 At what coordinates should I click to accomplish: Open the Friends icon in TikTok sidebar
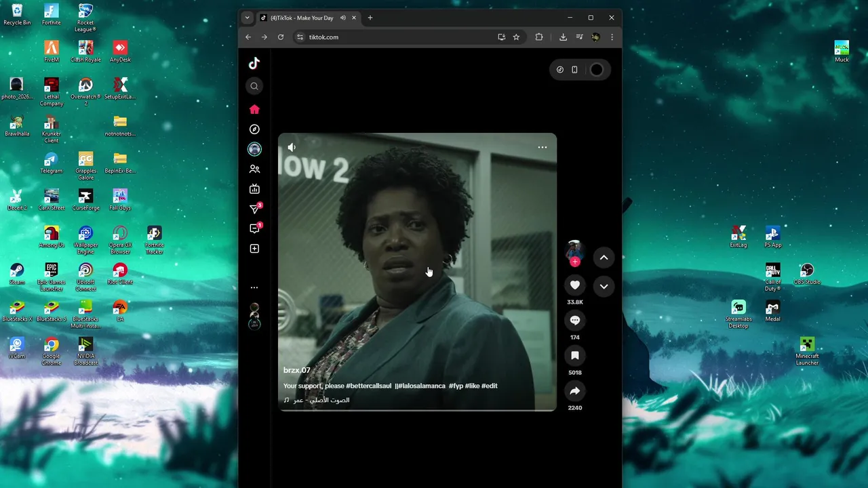point(254,169)
